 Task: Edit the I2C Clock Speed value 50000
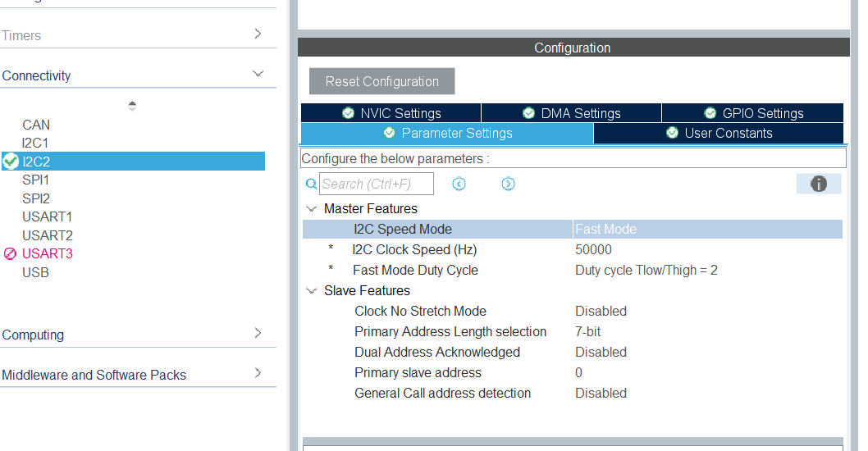[x=593, y=249]
